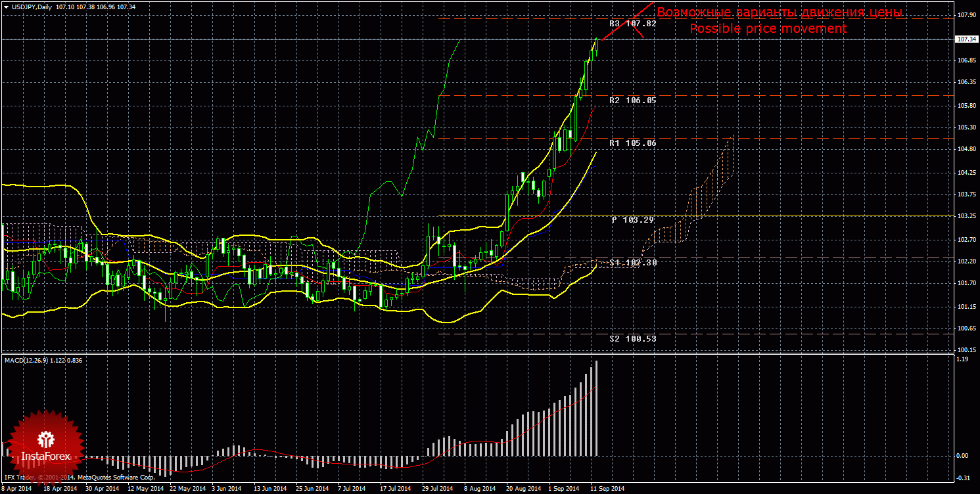Select the R2 106.05 resistance label
The image size is (980, 494).
[x=632, y=101]
